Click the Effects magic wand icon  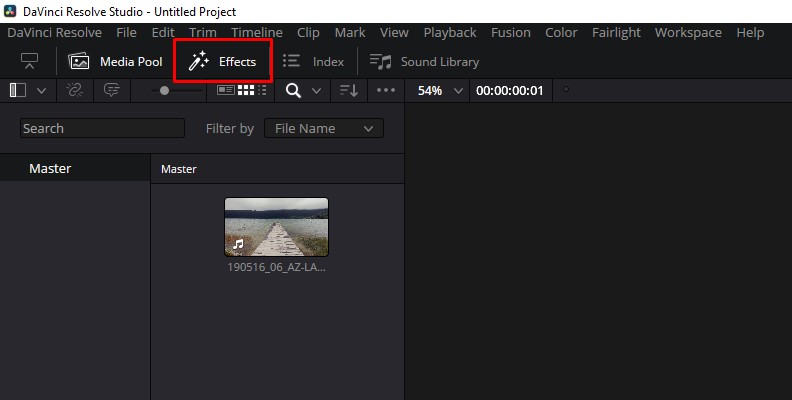click(x=199, y=61)
